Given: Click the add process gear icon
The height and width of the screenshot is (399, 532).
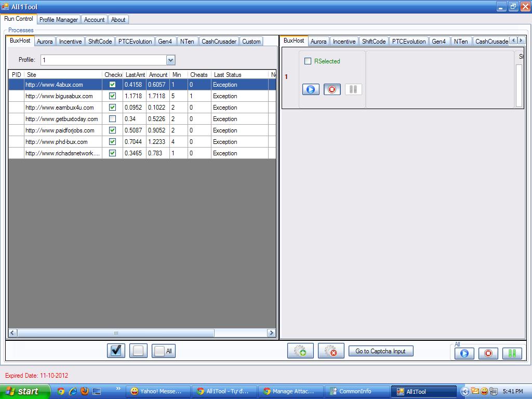Looking at the screenshot, I should point(300,351).
